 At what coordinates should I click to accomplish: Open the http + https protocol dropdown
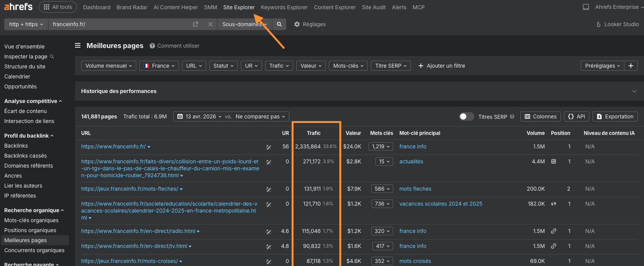click(26, 24)
